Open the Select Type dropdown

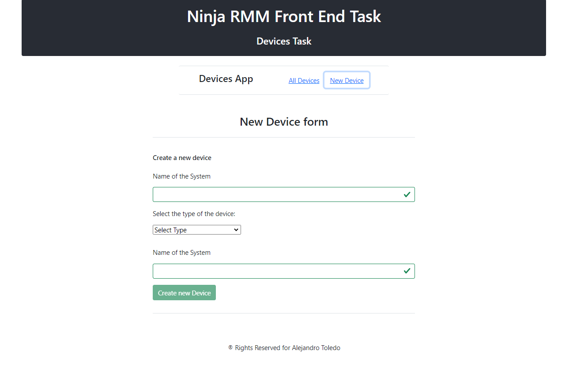(197, 230)
